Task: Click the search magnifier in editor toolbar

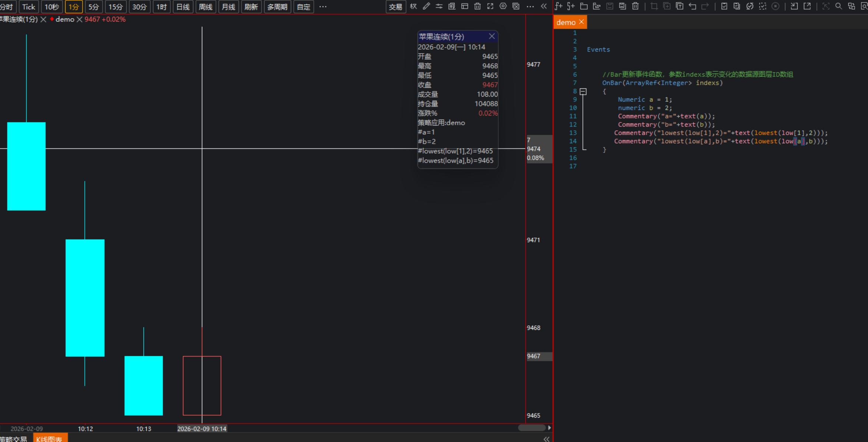Action: coord(838,6)
